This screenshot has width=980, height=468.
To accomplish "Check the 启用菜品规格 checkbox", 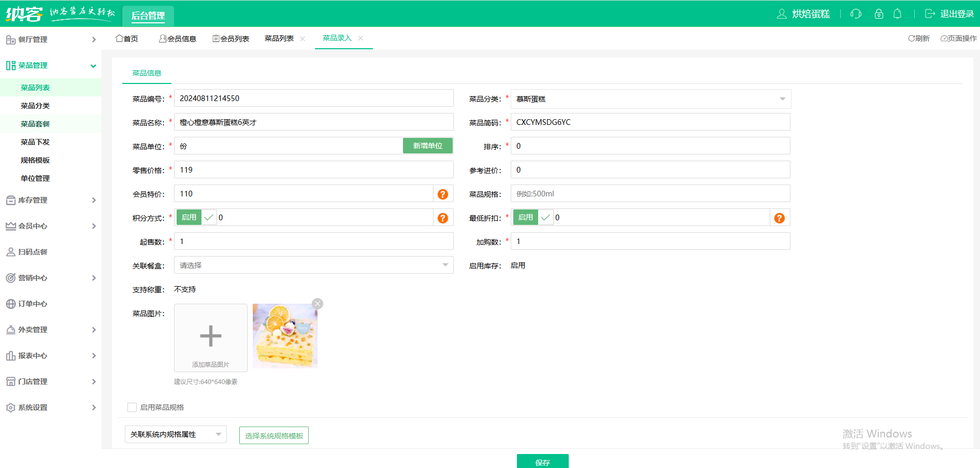I will tap(132, 407).
